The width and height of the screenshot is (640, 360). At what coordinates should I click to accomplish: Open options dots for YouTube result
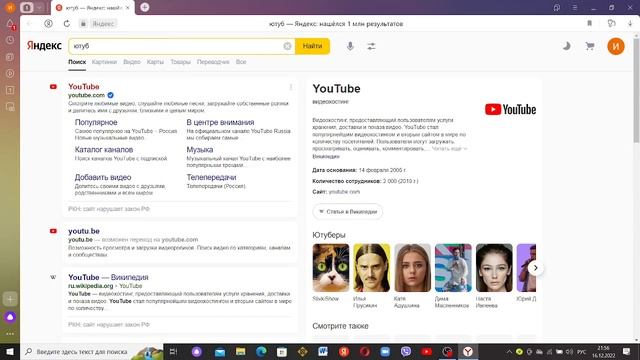pos(291,87)
